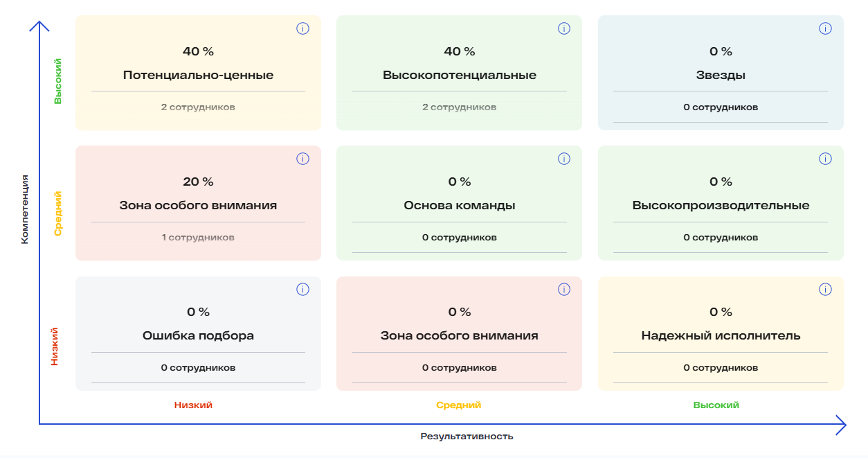868x458 pixels.
Task: Open info icon on Потенциально-ценные card
Action: pos(302,28)
